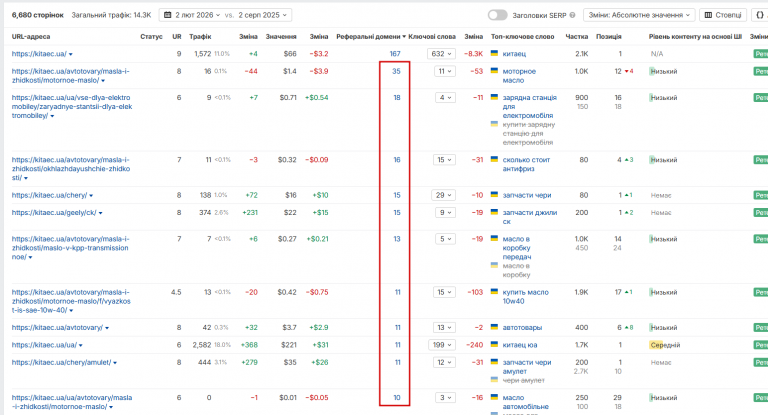Open the 2 лют 2026 date picker
Image resolution: width=768 pixels, height=415 pixels.
[x=197, y=15]
